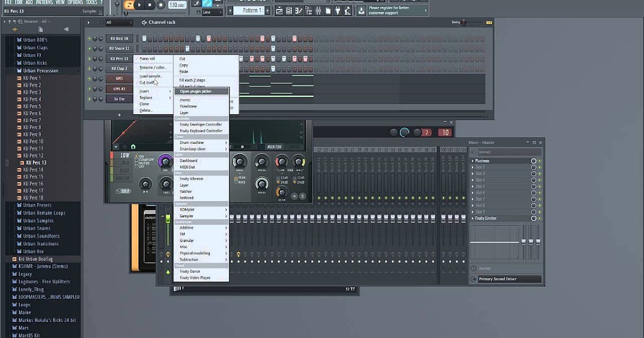Open the channel rack toolbar icon
Viewport: 644px width, 338px height.
tap(289, 11)
